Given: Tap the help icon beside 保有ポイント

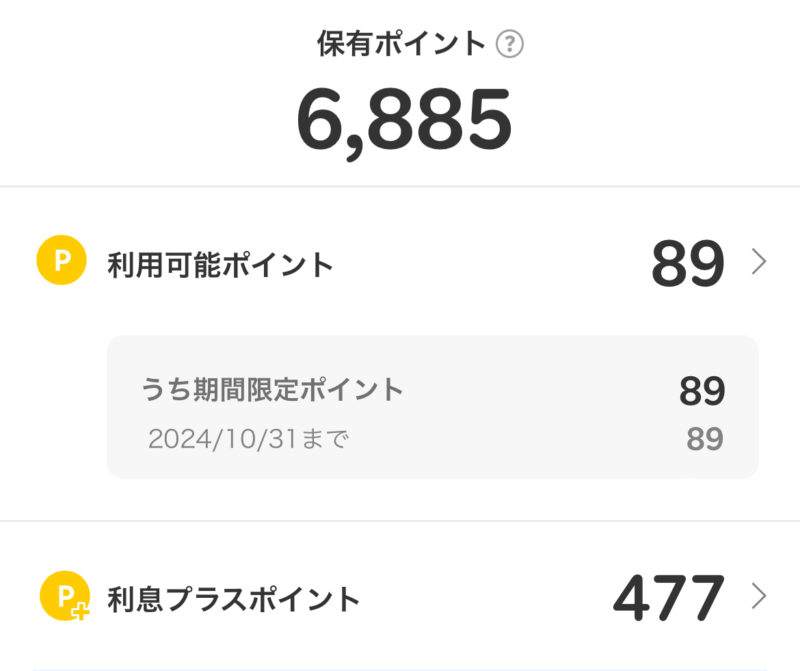Looking at the screenshot, I should [x=510, y=45].
